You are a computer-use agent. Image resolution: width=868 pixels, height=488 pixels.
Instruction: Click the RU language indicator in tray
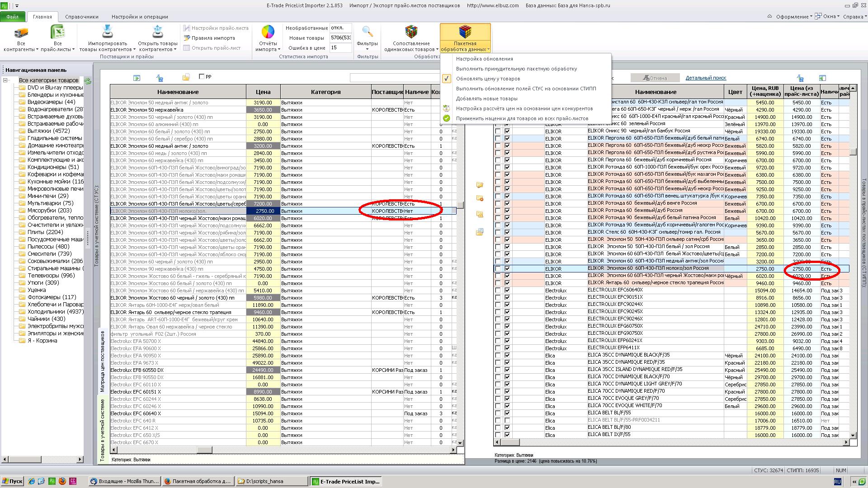click(837, 482)
